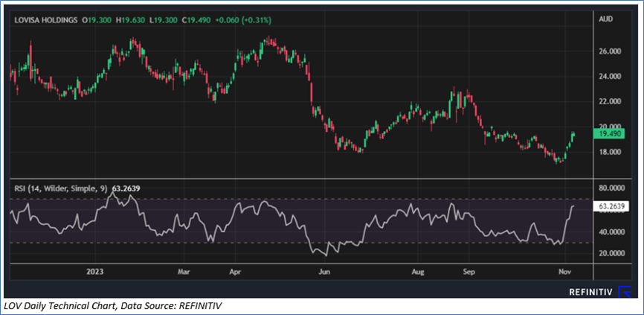The height and width of the screenshot is (315, 644).
Task: Click the 24.000 price axis label
Action: tap(610, 77)
